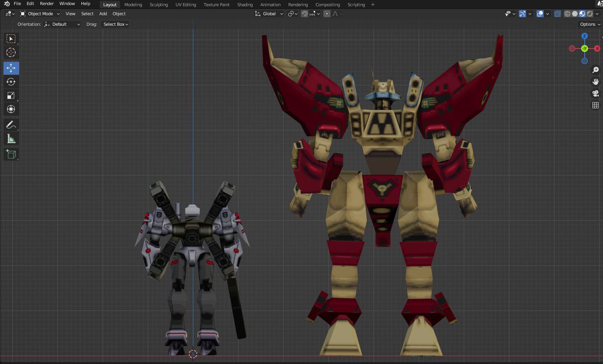Switch to the Texture Paint workspace

point(217,5)
